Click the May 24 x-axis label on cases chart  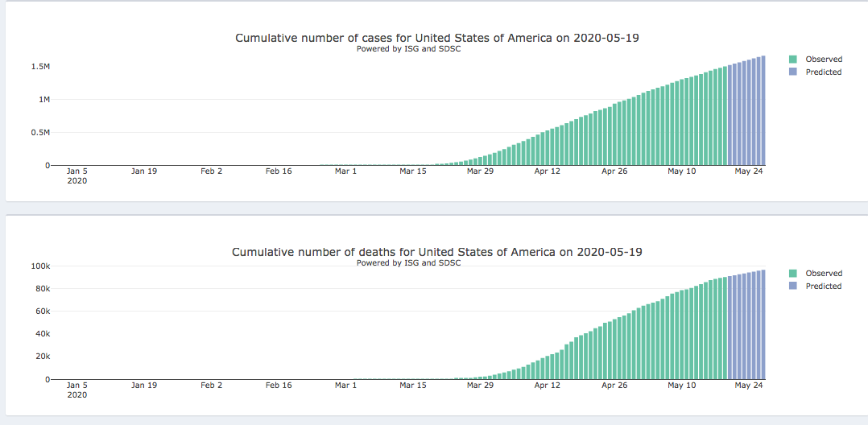click(749, 171)
